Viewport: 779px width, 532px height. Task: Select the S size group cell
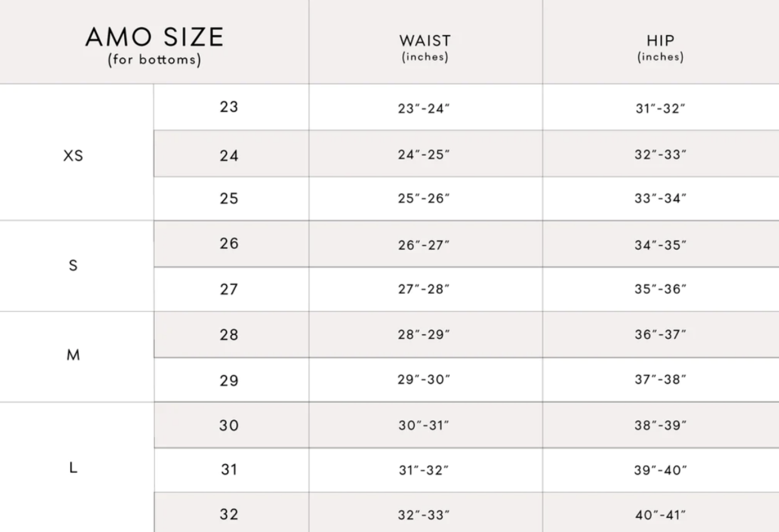point(73,266)
